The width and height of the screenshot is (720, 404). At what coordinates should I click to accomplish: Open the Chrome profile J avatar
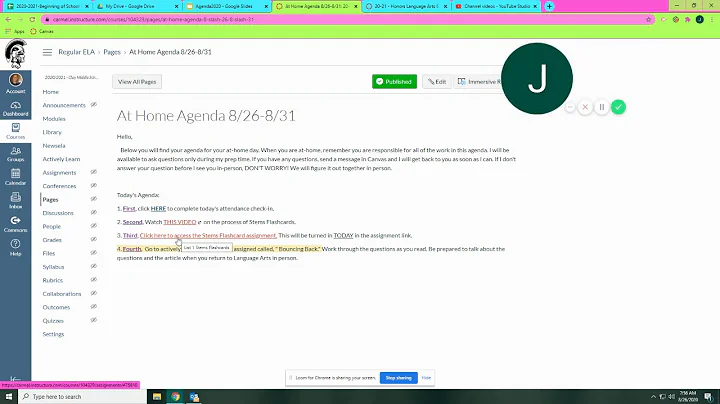coord(699,19)
